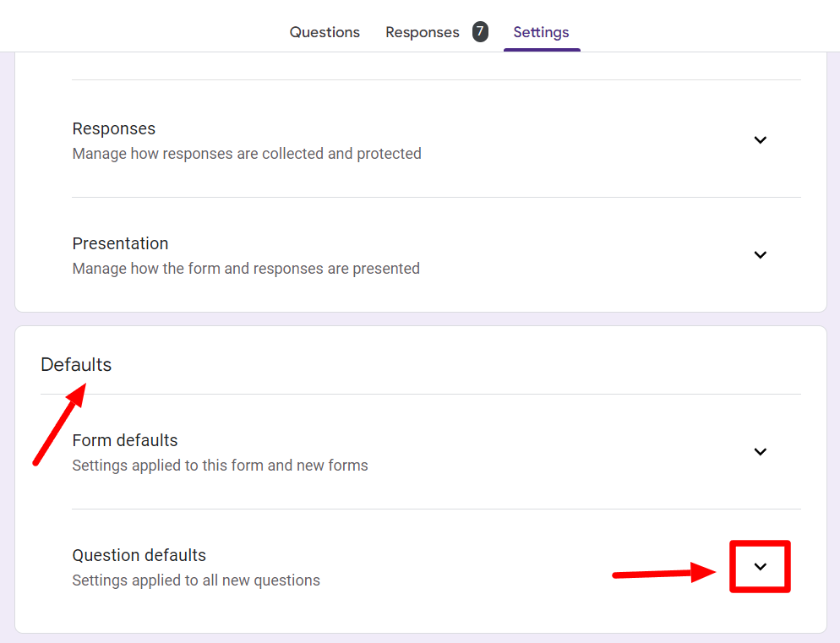Expand the Form defaults chevron
The width and height of the screenshot is (840, 643).
[x=761, y=452]
